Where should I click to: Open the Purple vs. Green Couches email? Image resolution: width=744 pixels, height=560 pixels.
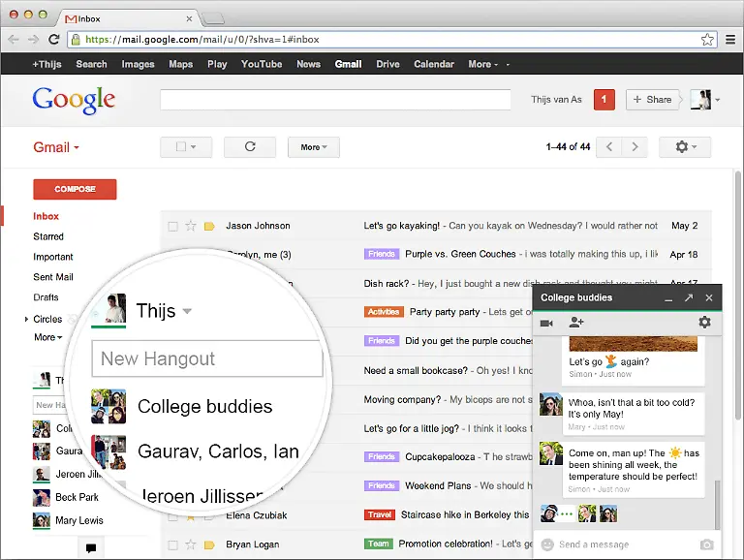[x=460, y=255]
